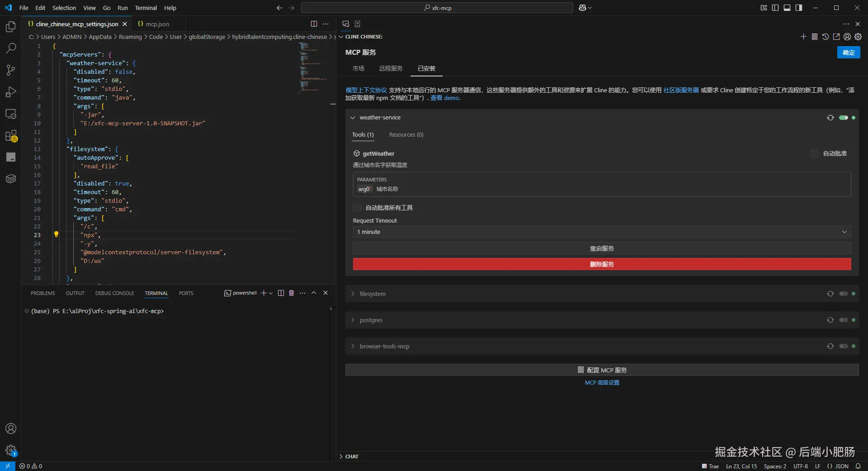Refresh the browser-tools-mcp server

pos(830,346)
